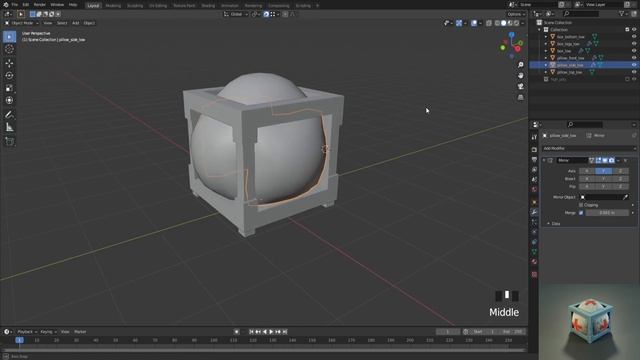Switch to the Layout workspace tab
Viewport: 640px width, 360px height.
click(93, 5)
